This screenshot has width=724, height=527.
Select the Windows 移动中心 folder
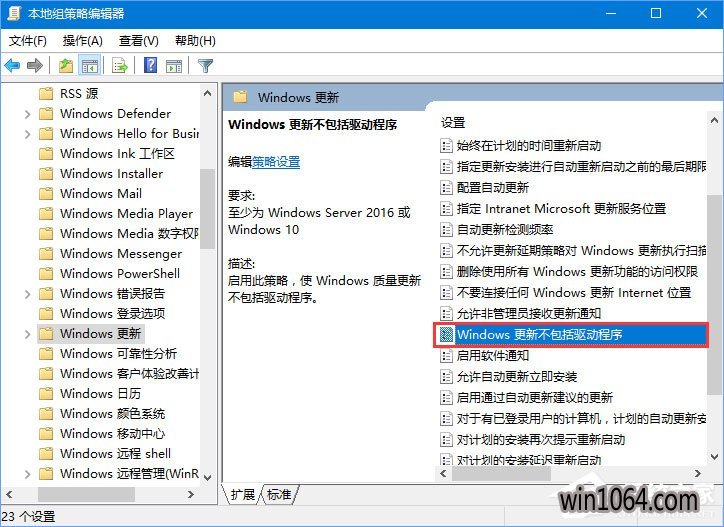tap(112, 434)
